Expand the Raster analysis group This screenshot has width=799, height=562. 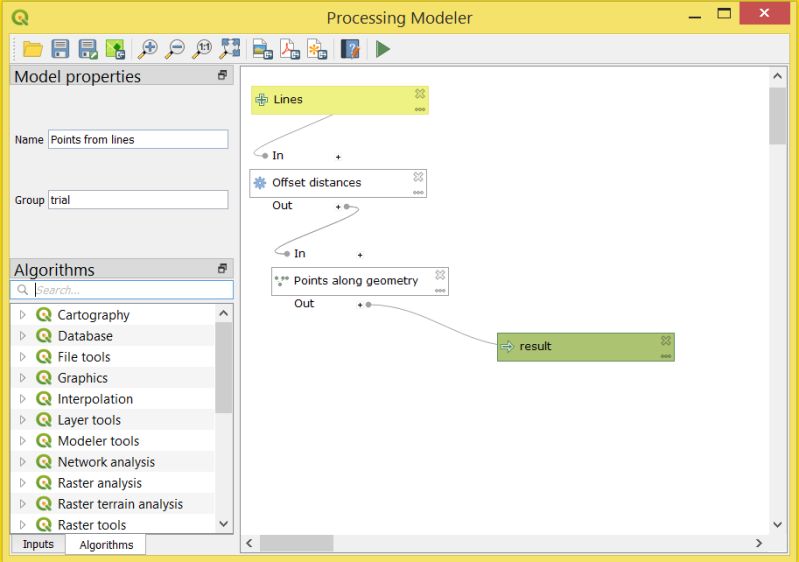[22, 483]
